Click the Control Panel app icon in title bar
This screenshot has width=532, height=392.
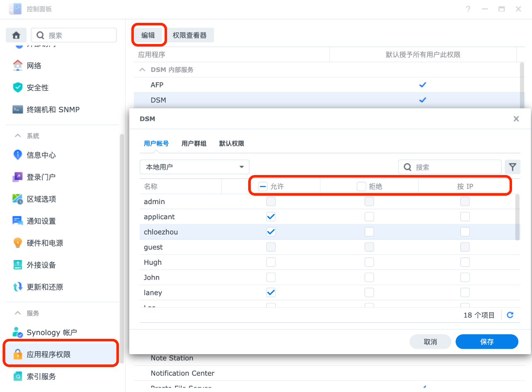coord(15,9)
